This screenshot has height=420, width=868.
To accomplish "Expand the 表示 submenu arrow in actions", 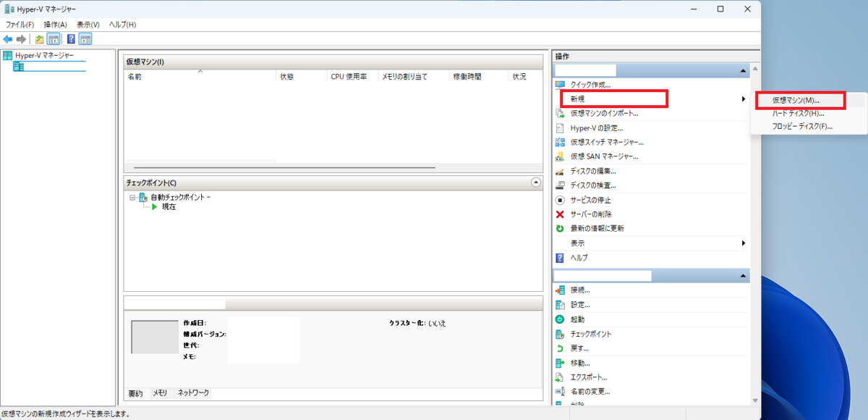I will pyautogui.click(x=744, y=243).
